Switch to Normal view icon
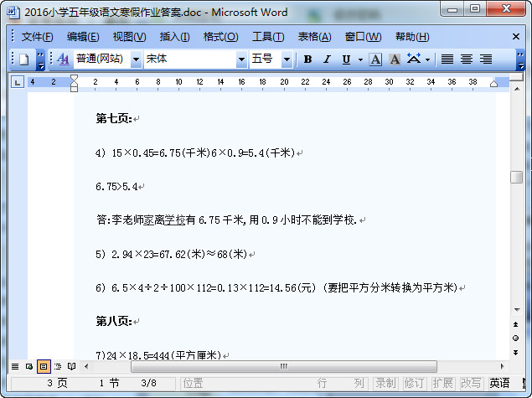The height and width of the screenshot is (398, 532). (15, 367)
